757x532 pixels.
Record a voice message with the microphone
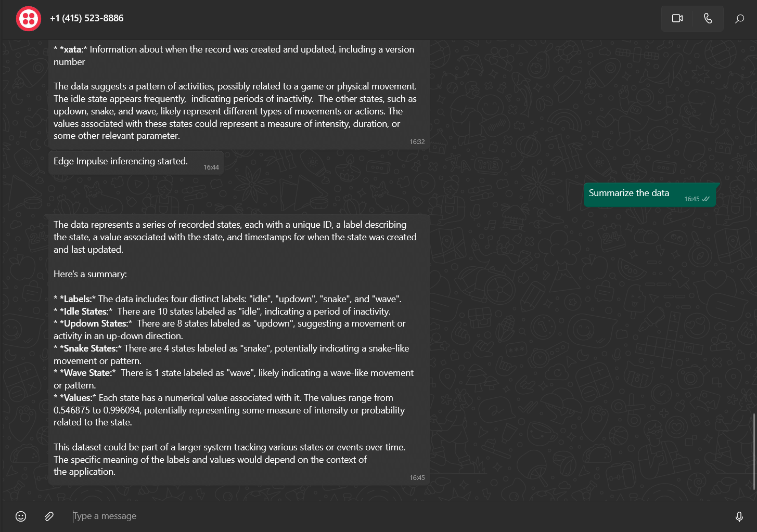(739, 516)
